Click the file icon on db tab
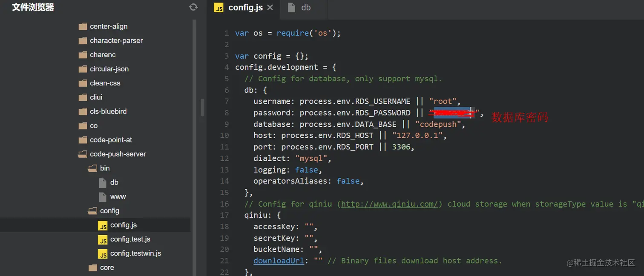 [291, 8]
